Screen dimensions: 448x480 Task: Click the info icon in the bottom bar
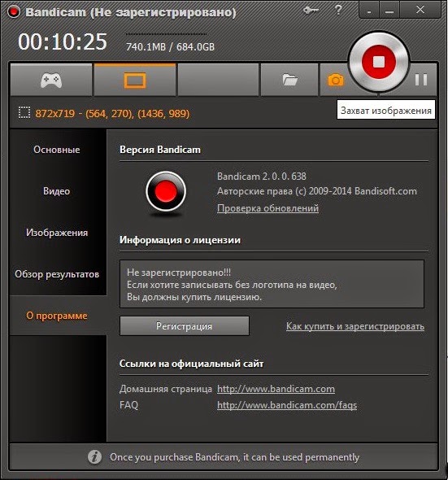[x=94, y=457]
